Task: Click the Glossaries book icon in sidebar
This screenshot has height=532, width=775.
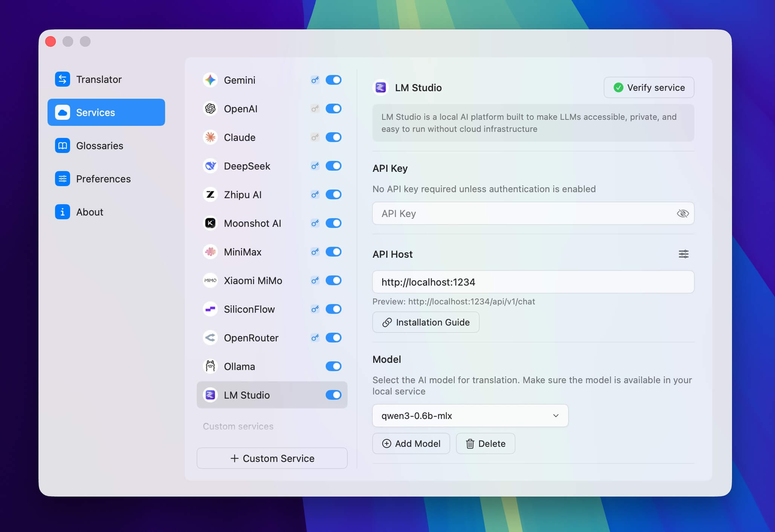Action: pos(63,145)
